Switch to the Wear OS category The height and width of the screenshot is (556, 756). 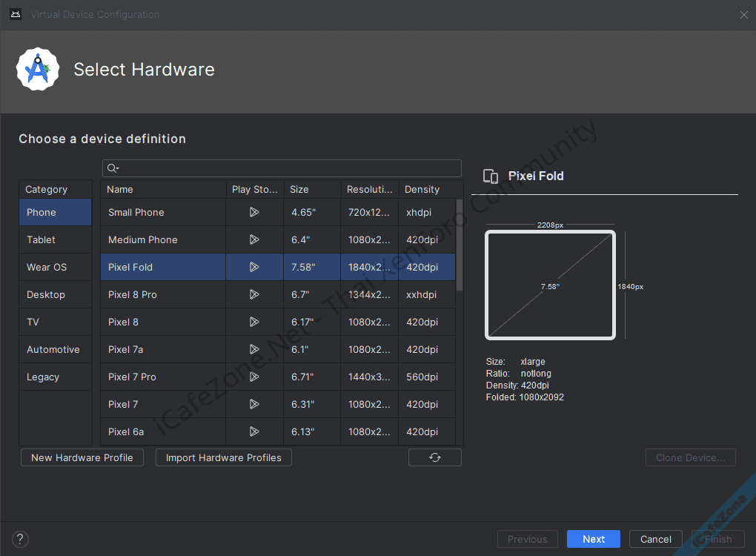(x=47, y=267)
